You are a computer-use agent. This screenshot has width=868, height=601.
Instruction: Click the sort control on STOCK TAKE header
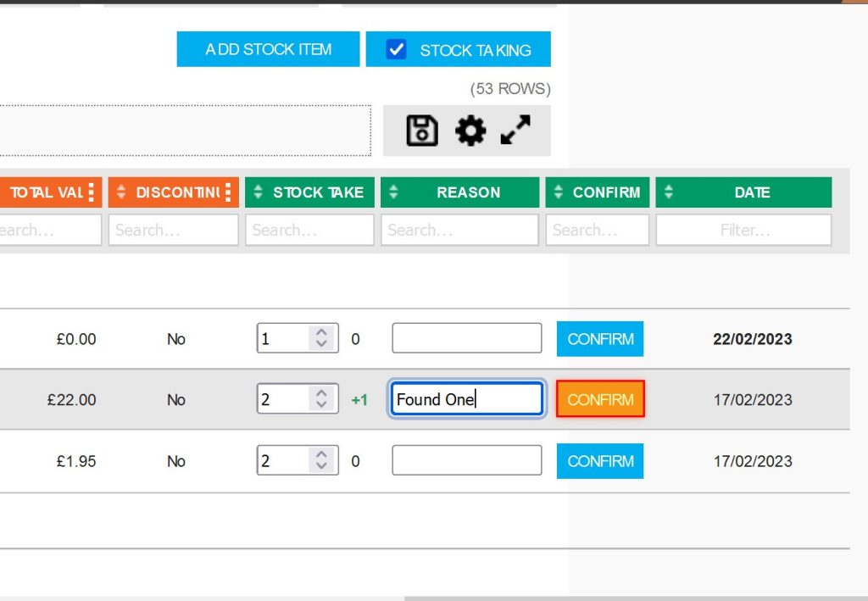tap(257, 192)
